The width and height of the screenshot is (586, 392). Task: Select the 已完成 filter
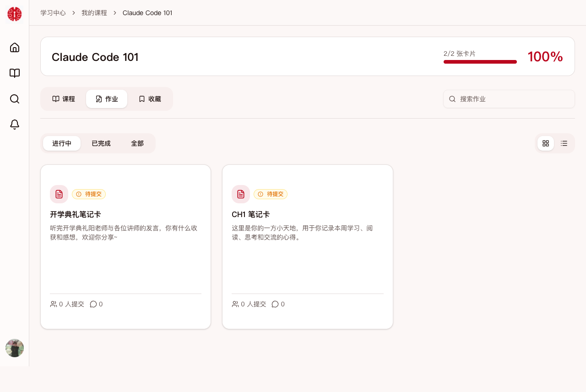click(x=100, y=143)
